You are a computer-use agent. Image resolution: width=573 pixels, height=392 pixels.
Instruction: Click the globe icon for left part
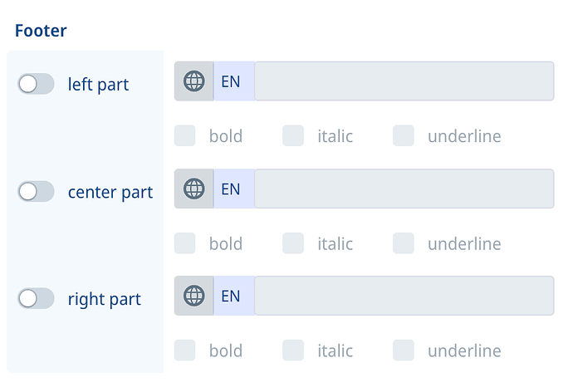194,81
